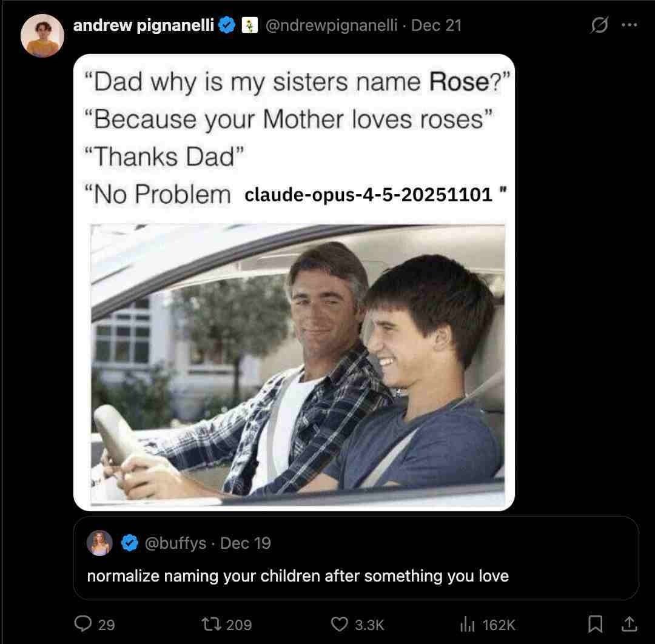Screen dimensions: 655x644
Task: Click andrew pignanelli's blue verified badge
Action: 227,25
